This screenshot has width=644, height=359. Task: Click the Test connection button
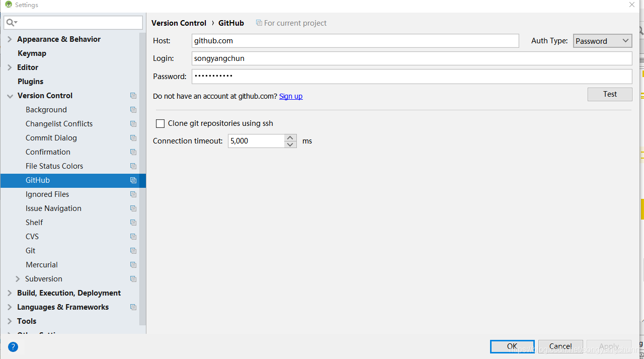point(610,94)
